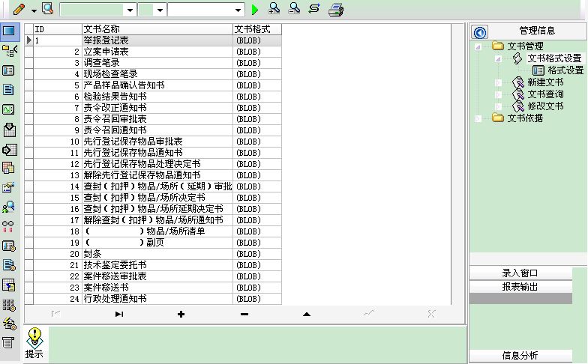Image resolution: width=588 pixels, height=364 pixels.
Task: Click the table with gear sidebar icon
Action: click(x=9, y=246)
